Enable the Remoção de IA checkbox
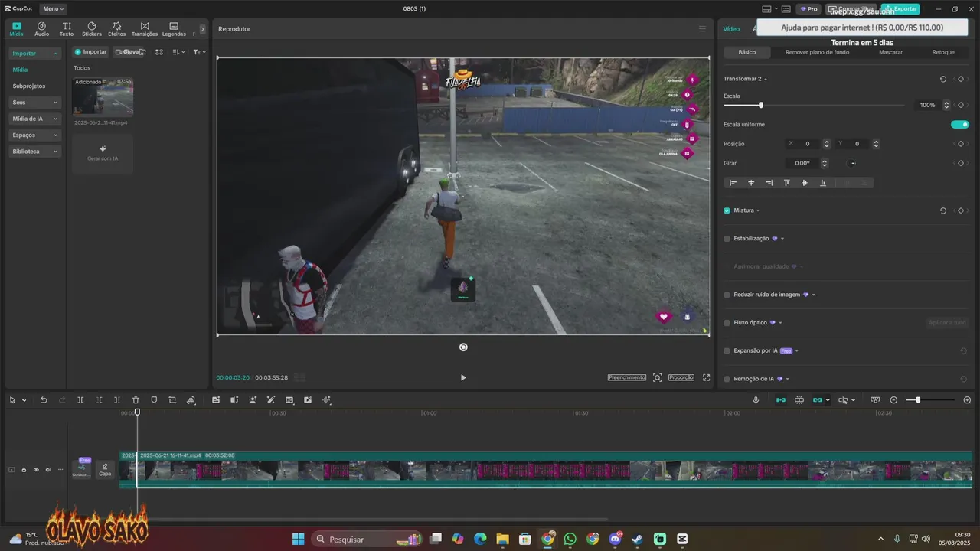 (x=727, y=379)
